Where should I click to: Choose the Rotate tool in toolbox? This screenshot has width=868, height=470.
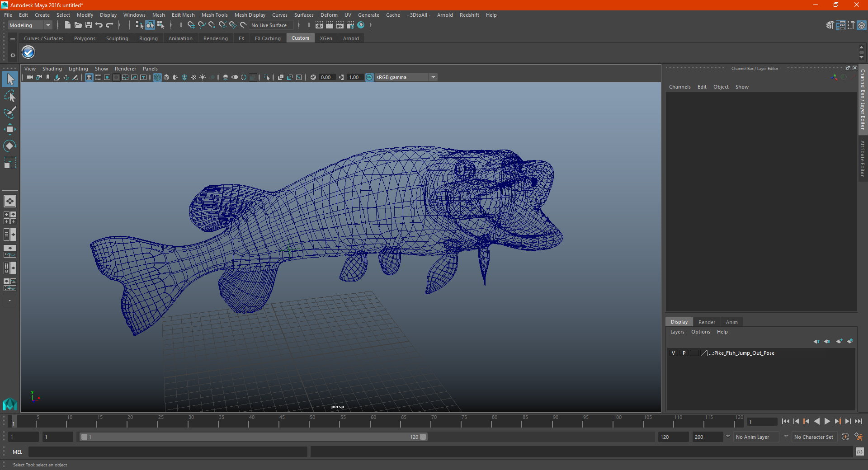pos(10,146)
